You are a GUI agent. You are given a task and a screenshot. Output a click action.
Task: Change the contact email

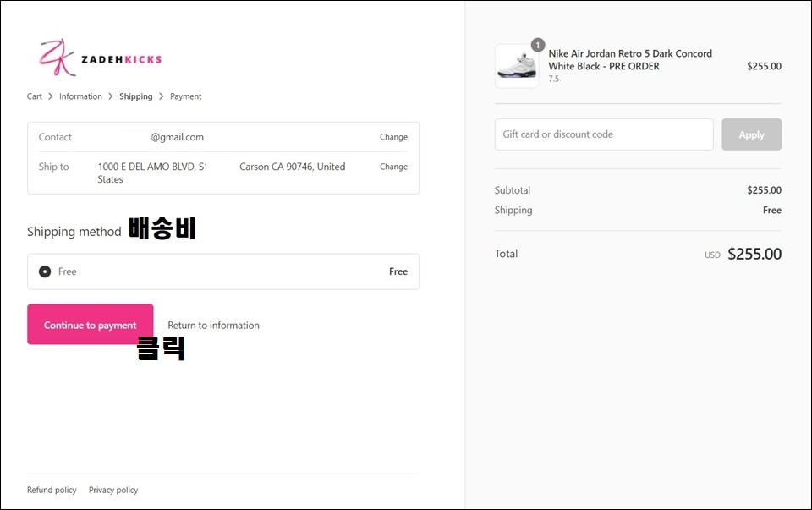(x=393, y=137)
